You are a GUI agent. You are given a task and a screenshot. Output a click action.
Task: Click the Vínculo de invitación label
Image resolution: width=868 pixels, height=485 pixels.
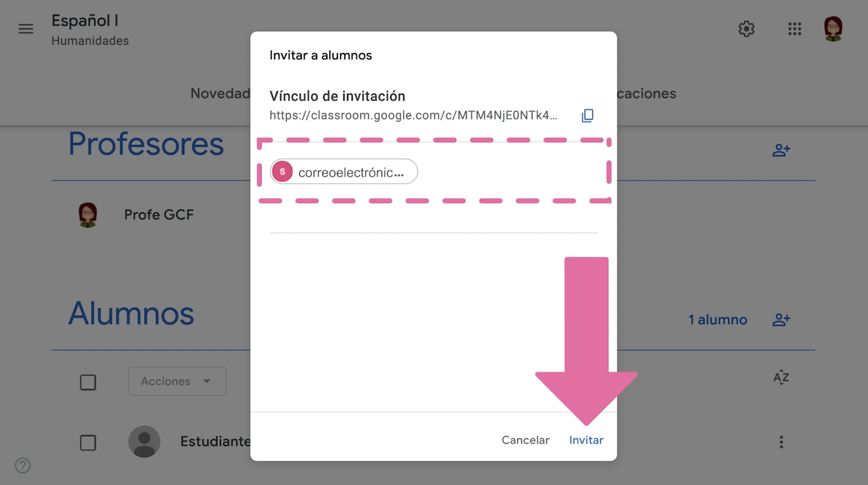click(x=338, y=96)
